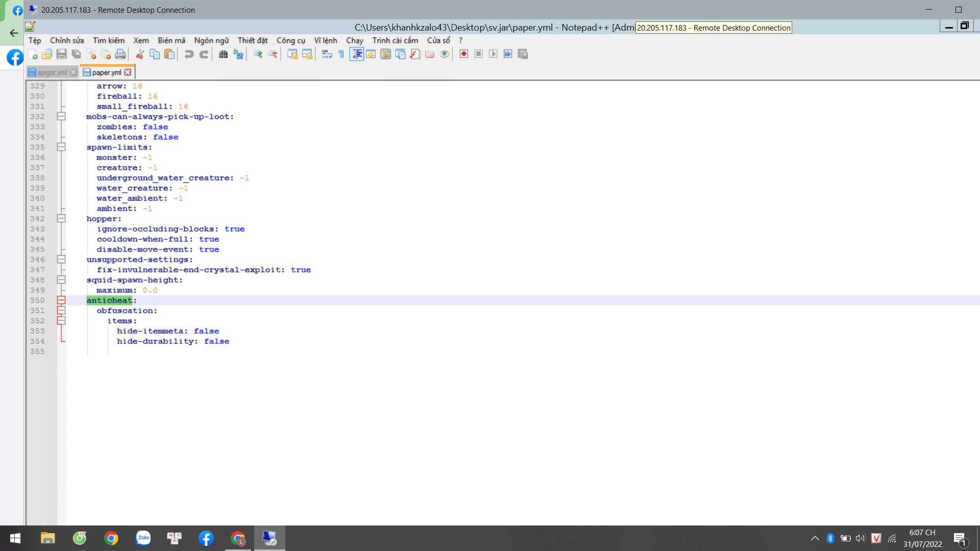Open Zalo from the taskbar
This screenshot has width=980, height=551.
tap(143, 538)
